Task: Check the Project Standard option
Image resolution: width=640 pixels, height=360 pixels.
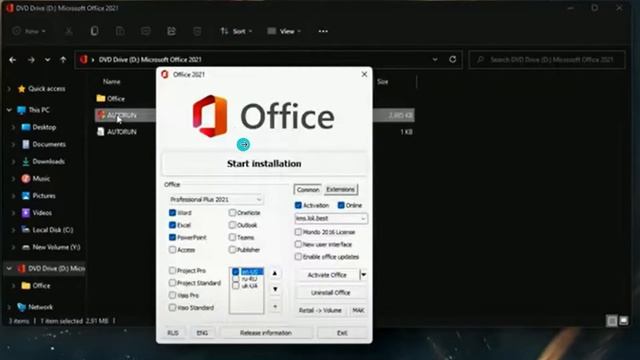Action: click(172, 282)
